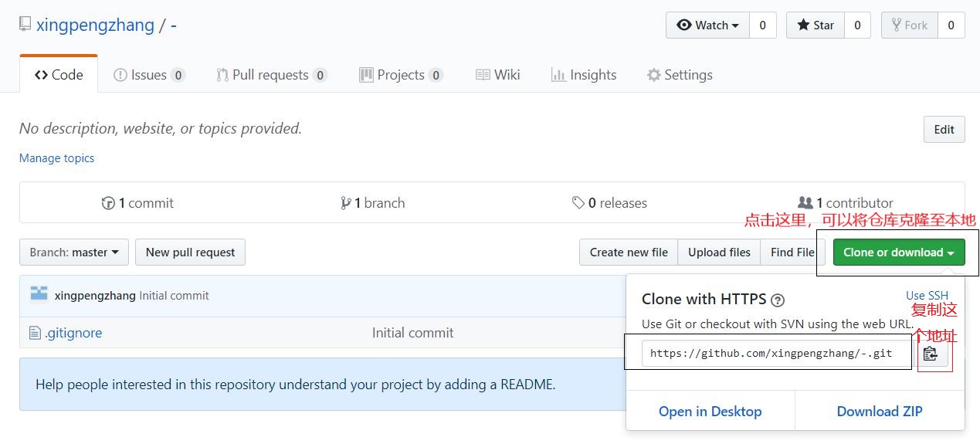Click the commit history icon
980x444 pixels.
pyautogui.click(x=108, y=203)
